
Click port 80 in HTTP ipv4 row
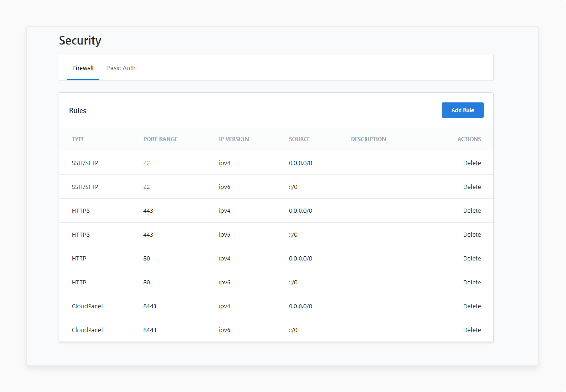pos(147,258)
